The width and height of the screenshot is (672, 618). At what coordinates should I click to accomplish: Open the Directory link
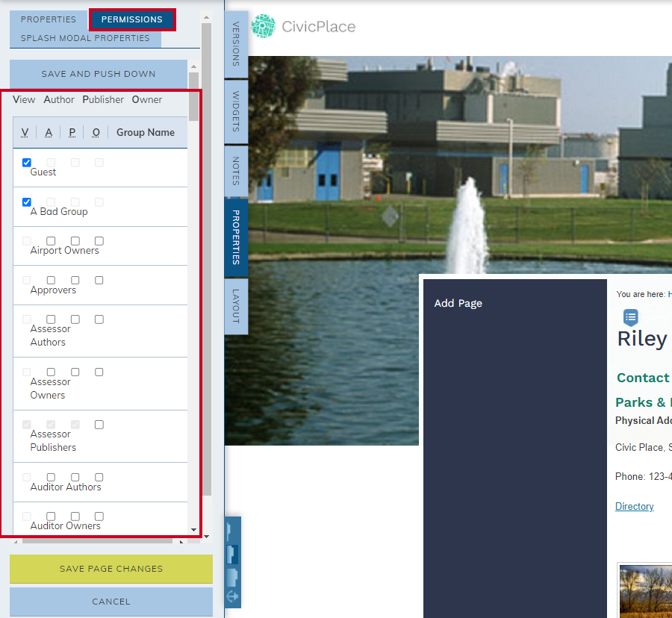634,506
